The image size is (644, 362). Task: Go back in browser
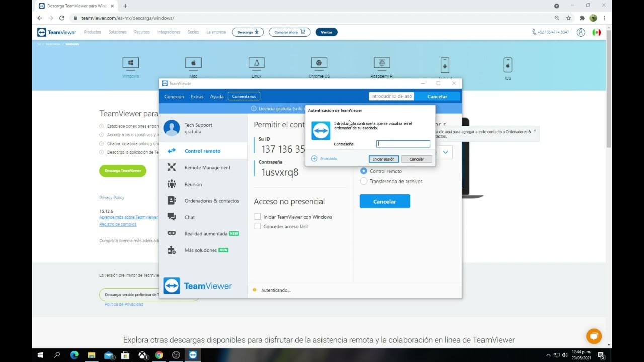click(x=40, y=18)
